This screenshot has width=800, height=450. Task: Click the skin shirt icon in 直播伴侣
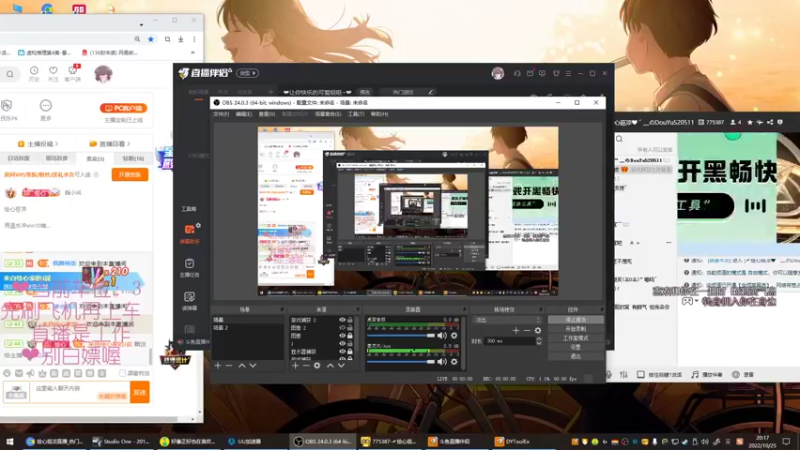(556, 73)
